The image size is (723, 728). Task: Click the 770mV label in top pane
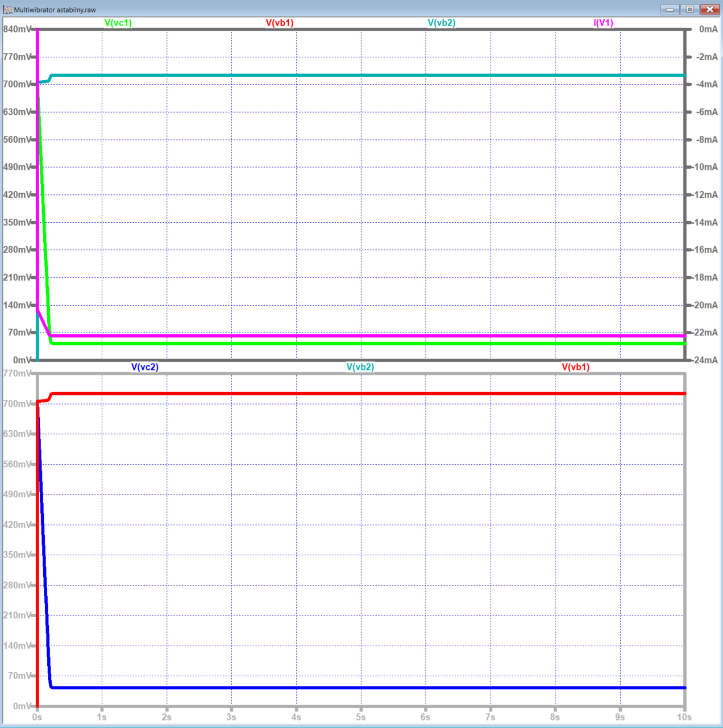pos(17,57)
